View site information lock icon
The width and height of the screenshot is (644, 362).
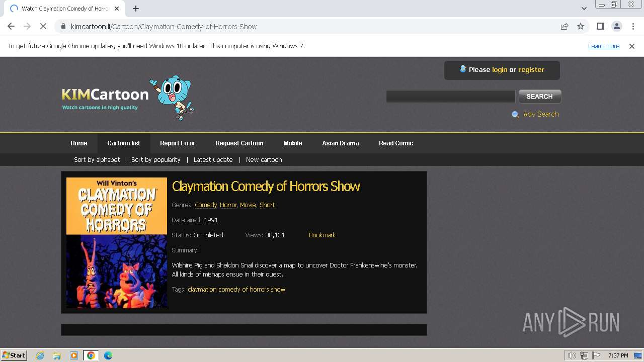[x=63, y=27]
